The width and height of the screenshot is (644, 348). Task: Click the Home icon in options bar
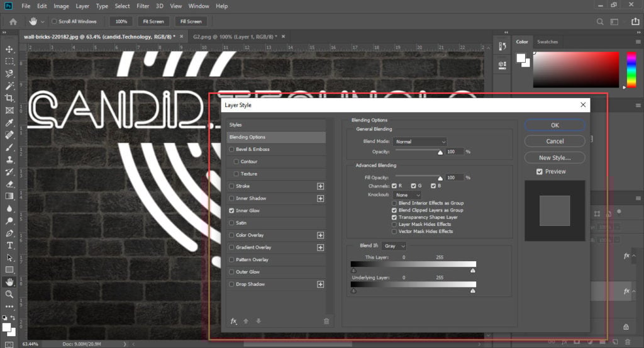click(x=13, y=21)
